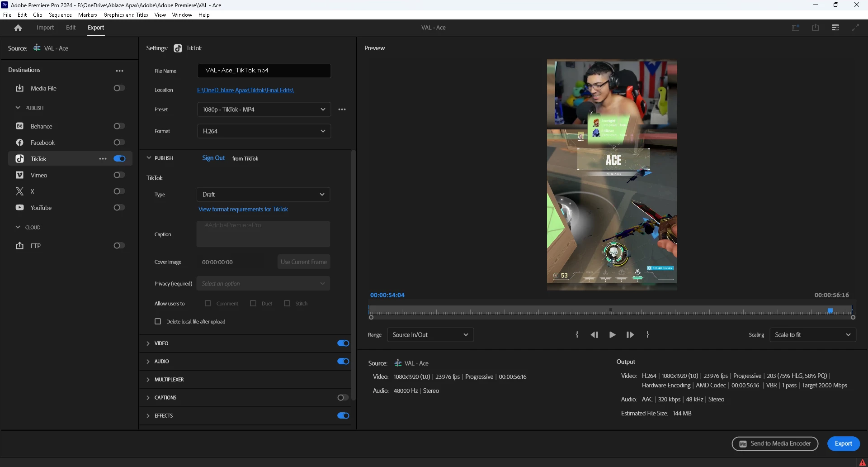Open the Range dropdown Source In/Out
868x467 pixels.
430,335
